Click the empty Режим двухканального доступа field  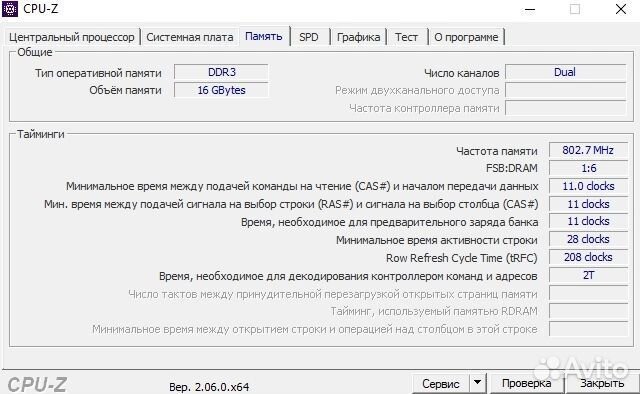pos(565,90)
